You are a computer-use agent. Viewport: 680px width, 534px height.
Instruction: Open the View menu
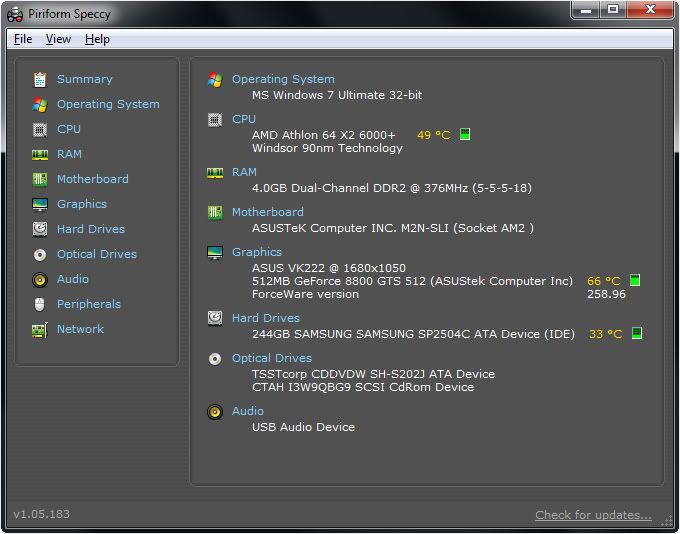pyautogui.click(x=58, y=39)
